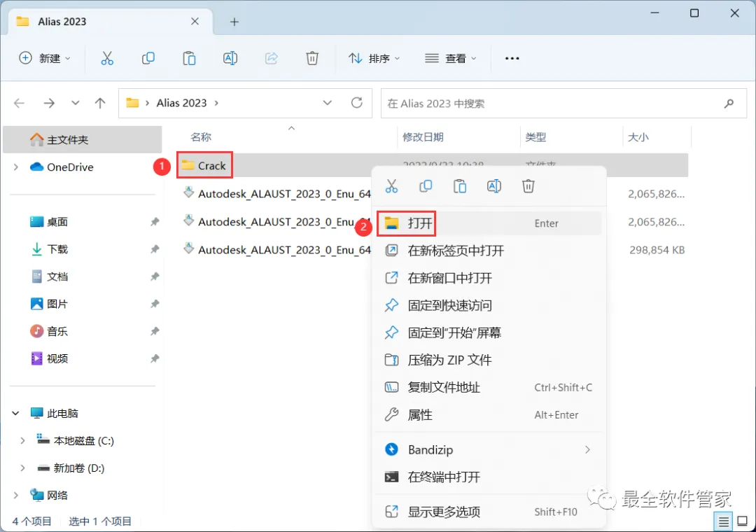Screen dimensions: 756x532
Task: Click the Rename icon in top toolbar
Action: [x=230, y=58]
